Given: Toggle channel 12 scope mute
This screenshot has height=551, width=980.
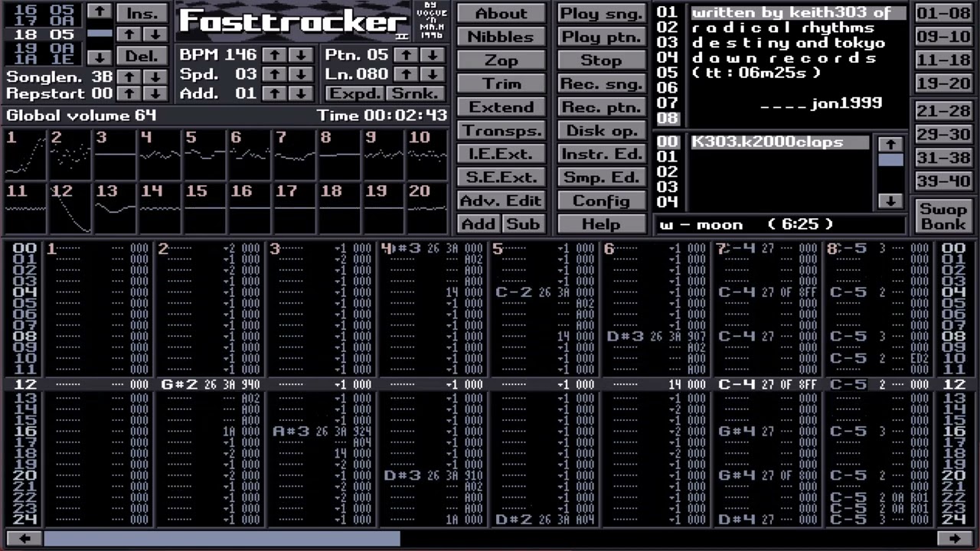Looking at the screenshot, I should [70, 207].
